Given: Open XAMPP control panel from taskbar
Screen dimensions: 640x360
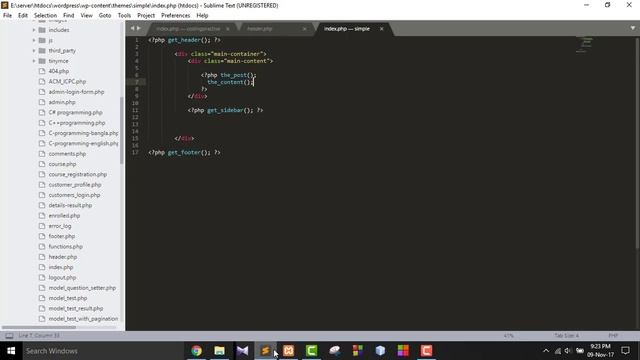Looking at the screenshot, I should 289,351.
